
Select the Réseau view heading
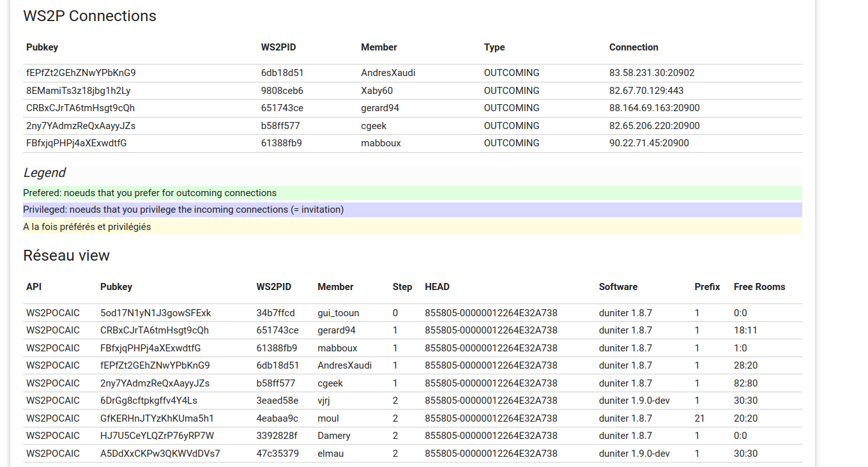[66, 256]
